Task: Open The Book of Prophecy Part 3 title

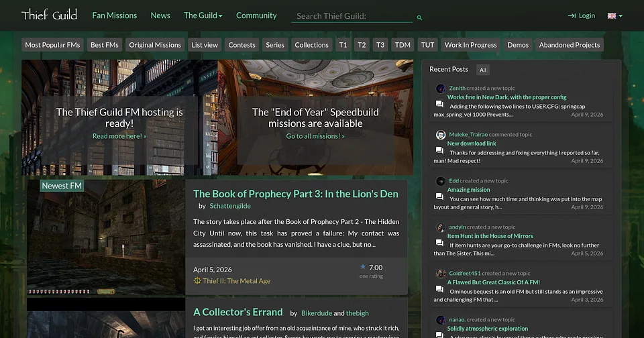Action: point(296,194)
